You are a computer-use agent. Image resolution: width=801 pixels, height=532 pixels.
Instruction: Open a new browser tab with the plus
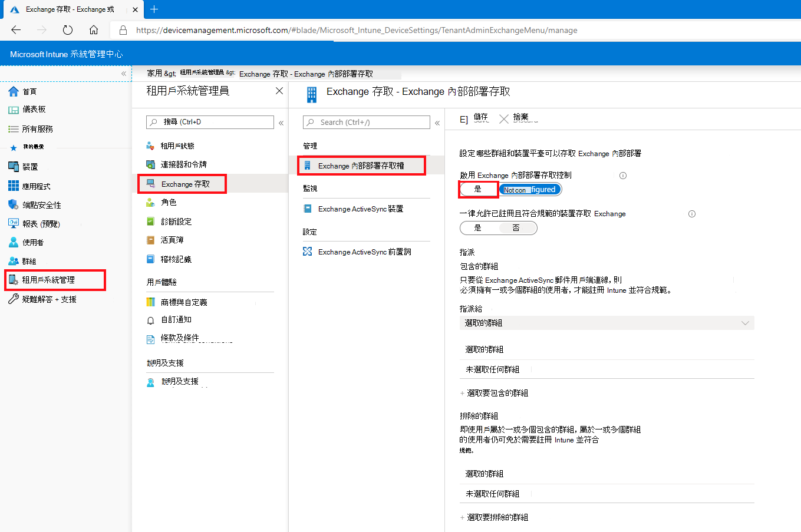[154, 9]
